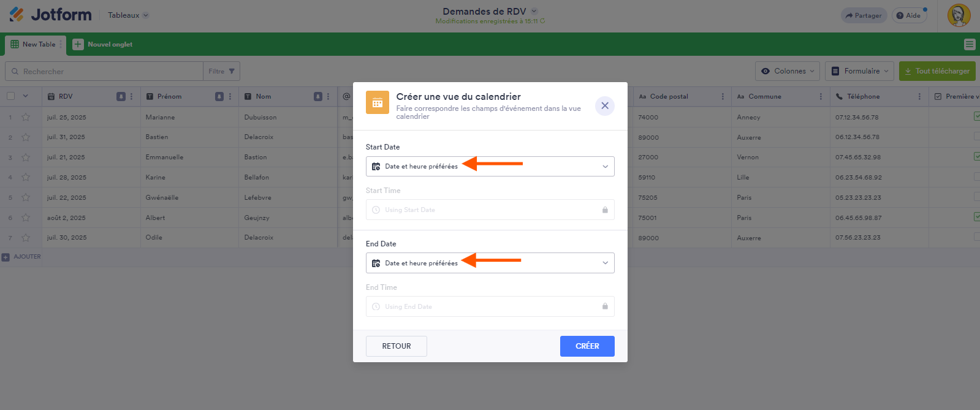Open the Colonnes dropdown

(x=788, y=71)
